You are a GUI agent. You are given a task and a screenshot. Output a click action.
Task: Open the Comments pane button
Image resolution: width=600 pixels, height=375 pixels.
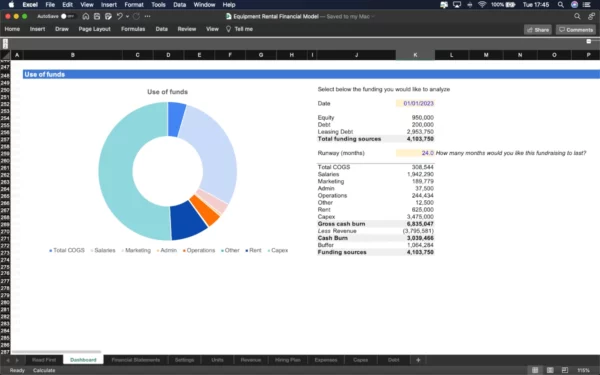click(x=576, y=30)
